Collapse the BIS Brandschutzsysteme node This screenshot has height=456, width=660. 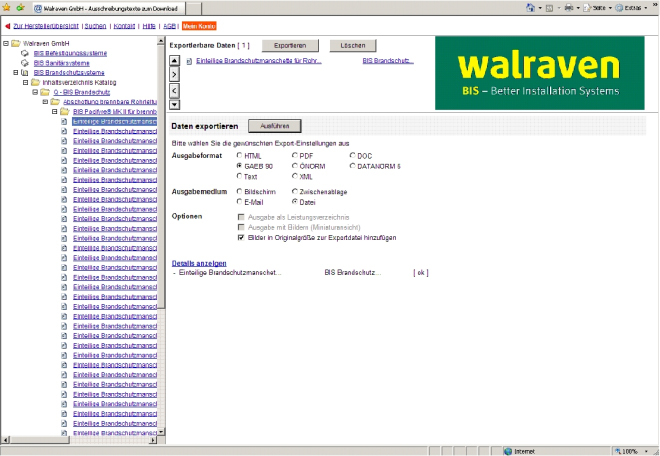(16, 72)
